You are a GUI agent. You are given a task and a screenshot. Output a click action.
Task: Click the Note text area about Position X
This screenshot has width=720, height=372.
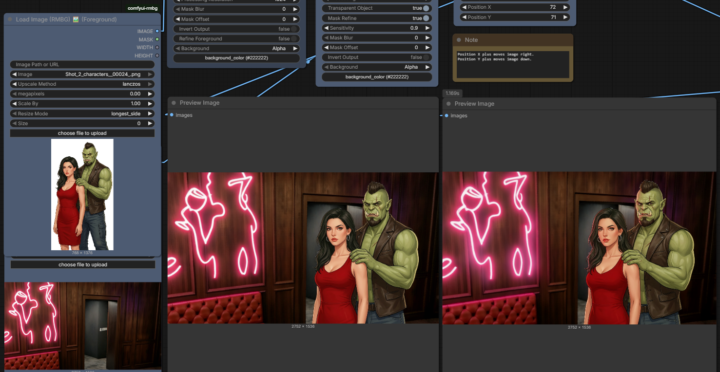click(513, 64)
